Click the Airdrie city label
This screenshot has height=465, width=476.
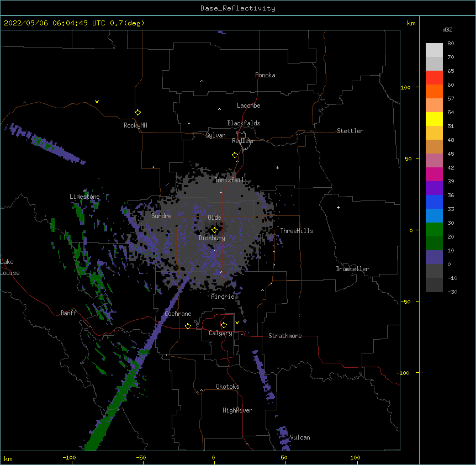pos(223,297)
